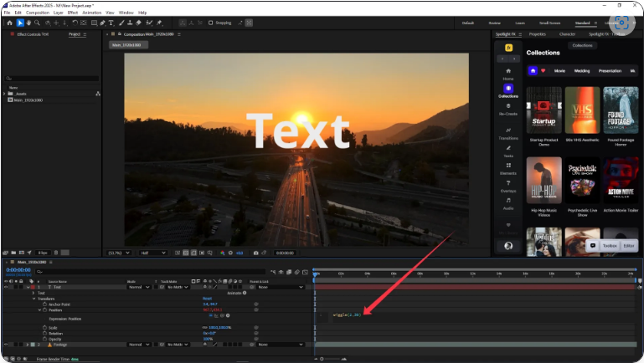
Task: Toggle the Rotation stopwatch
Action: click(44, 333)
